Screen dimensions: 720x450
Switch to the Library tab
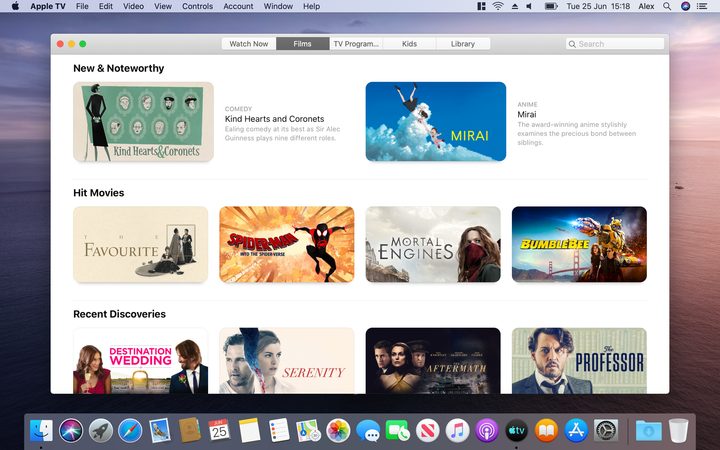pyautogui.click(x=463, y=44)
